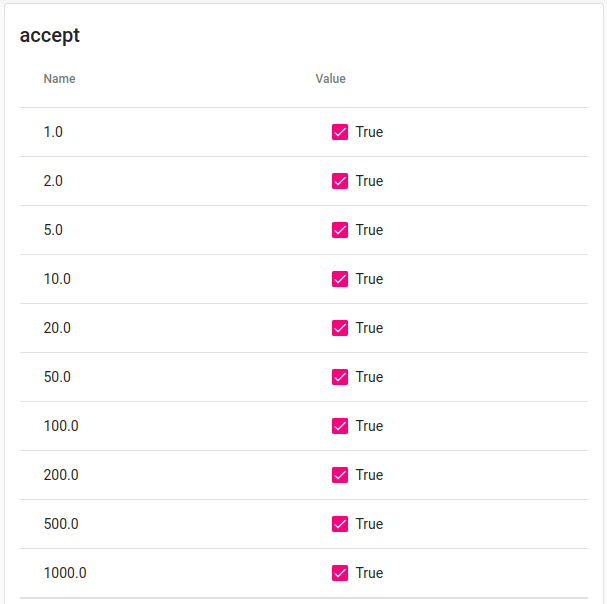This screenshot has height=604, width=607.
Task: Disable the 200.0 checkbox
Action: pos(340,475)
